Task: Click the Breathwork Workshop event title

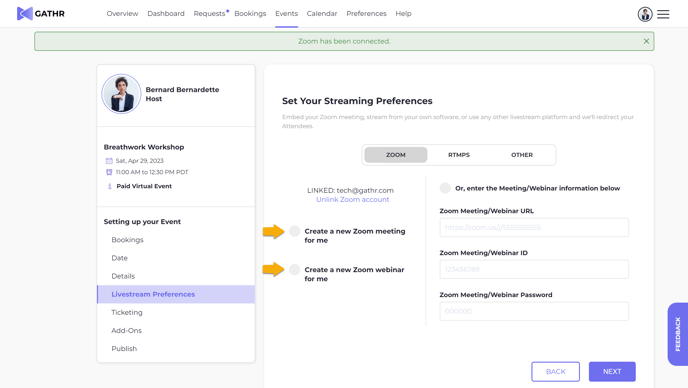Action: coord(144,147)
